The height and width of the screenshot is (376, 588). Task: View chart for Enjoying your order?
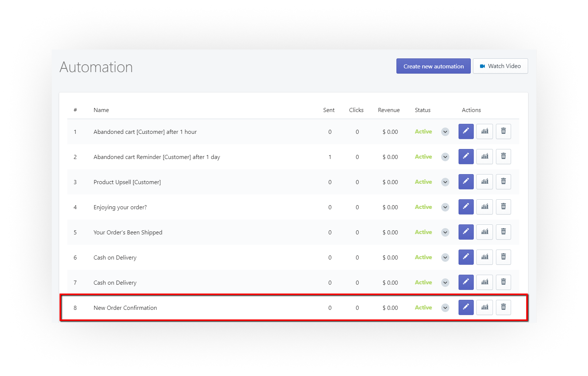(x=484, y=207)
